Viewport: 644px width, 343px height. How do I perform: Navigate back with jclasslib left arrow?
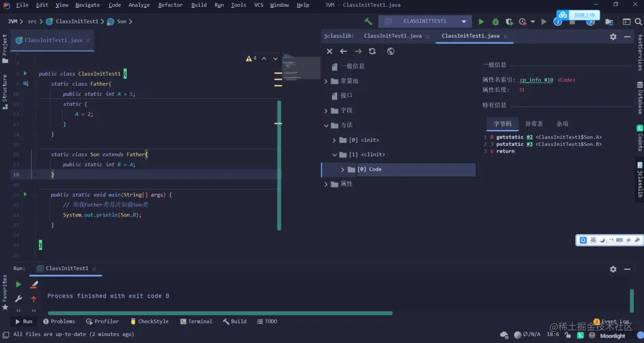[x=343, y=51]
